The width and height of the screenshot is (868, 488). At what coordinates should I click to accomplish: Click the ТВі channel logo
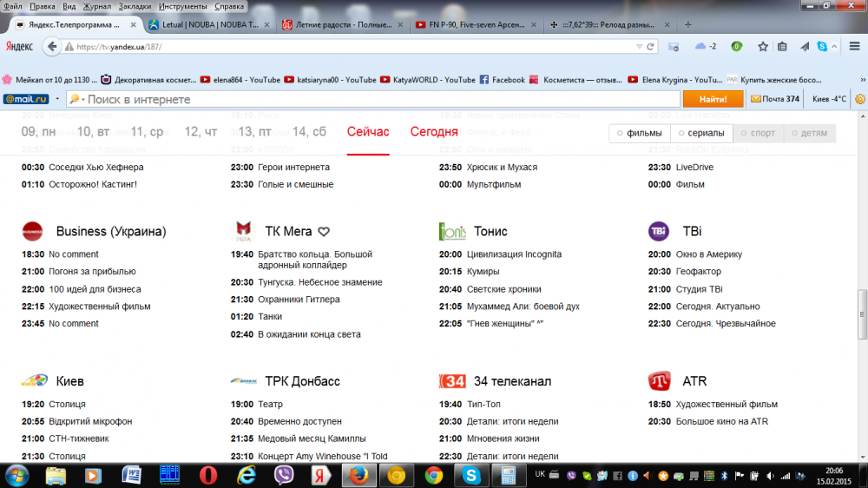(659, 231)
